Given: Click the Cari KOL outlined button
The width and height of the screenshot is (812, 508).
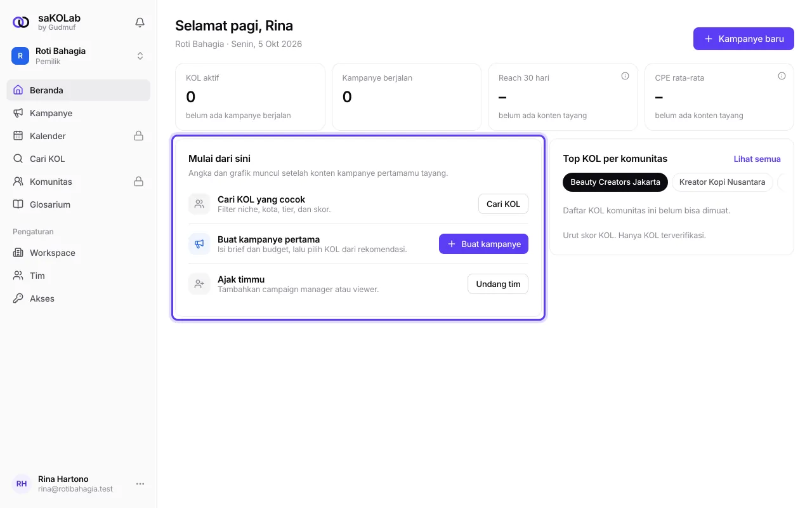Looking at the screenshot, I should tap(503, 204).
